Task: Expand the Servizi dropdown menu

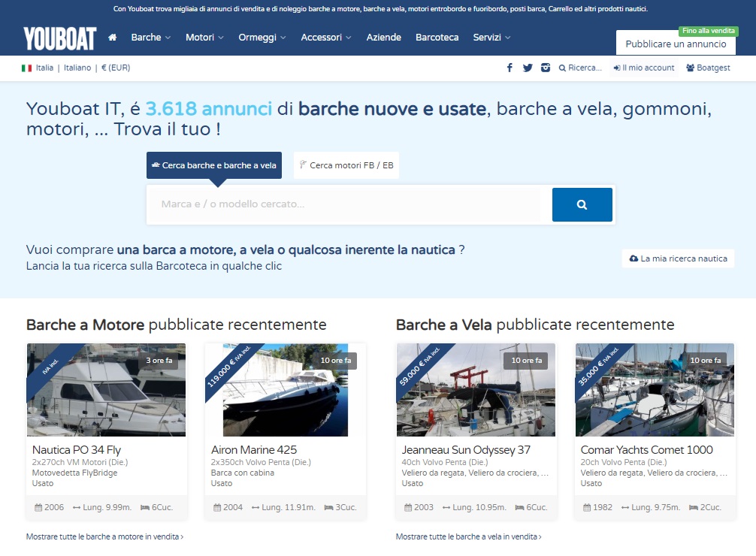Action: (x=491, y=37)
